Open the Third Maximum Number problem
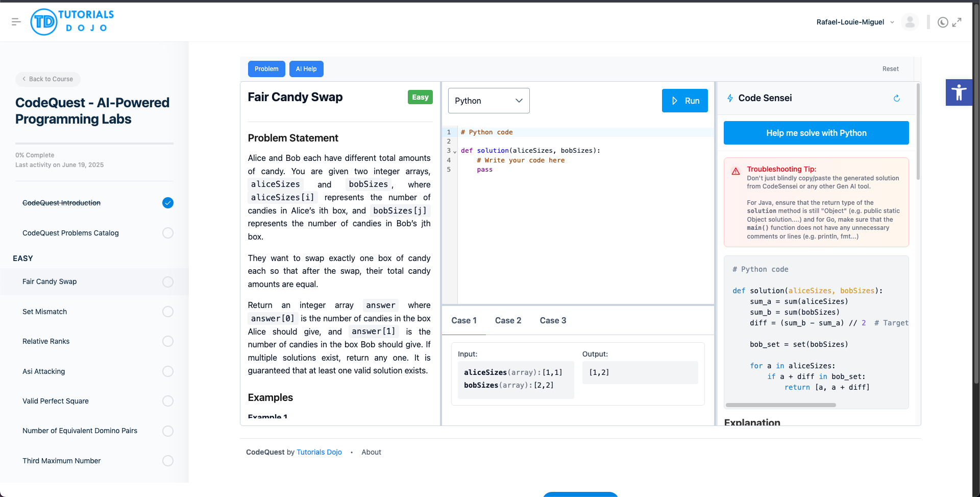The image size is (980, 497). pyautogui.click(x=61, y=461)
